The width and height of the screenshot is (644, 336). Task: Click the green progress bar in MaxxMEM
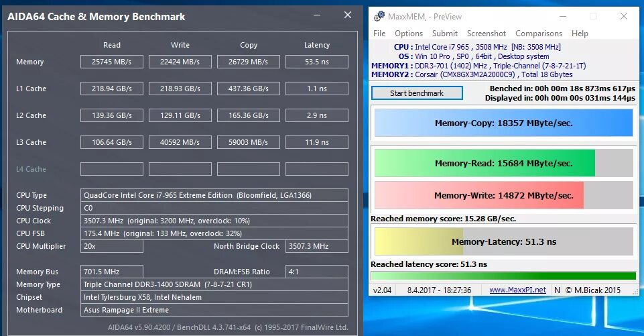(x=503, y=276)
